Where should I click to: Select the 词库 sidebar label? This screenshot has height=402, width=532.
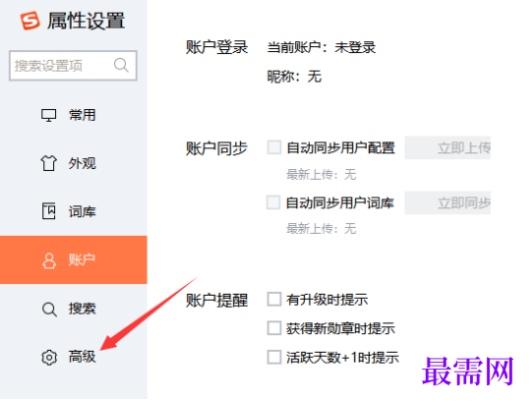82,211
